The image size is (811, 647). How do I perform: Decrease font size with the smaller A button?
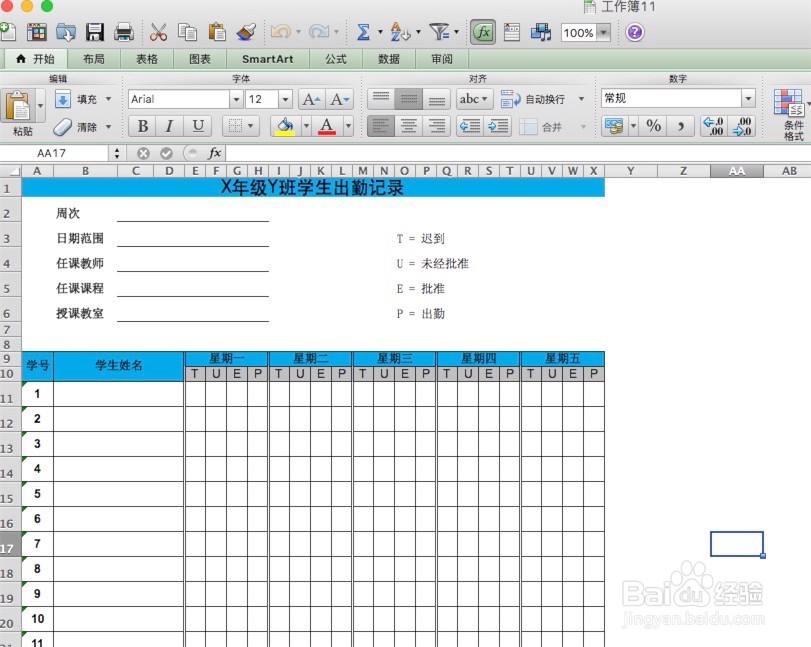tap(340, 99)
